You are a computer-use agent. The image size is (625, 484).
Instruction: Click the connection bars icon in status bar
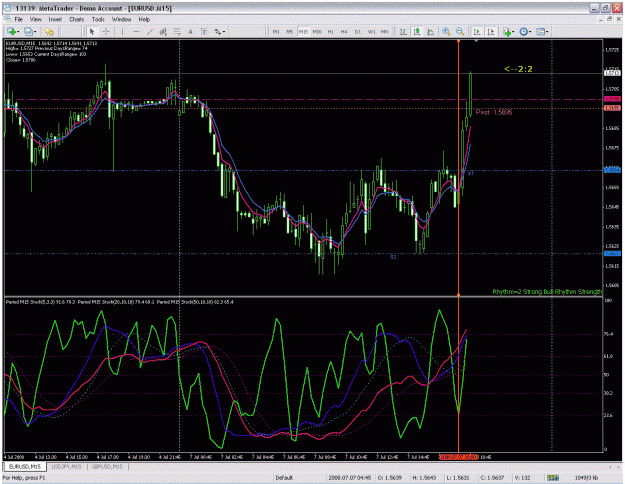click(552, 477)
